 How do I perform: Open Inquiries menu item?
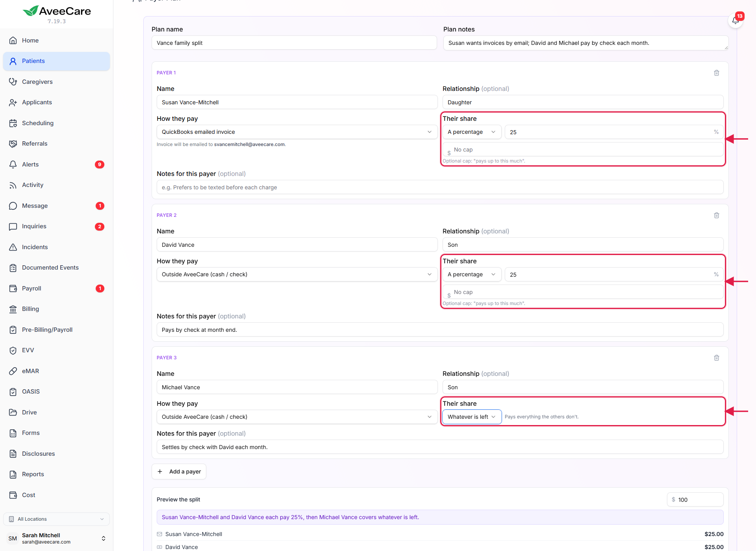pos(56,226)
